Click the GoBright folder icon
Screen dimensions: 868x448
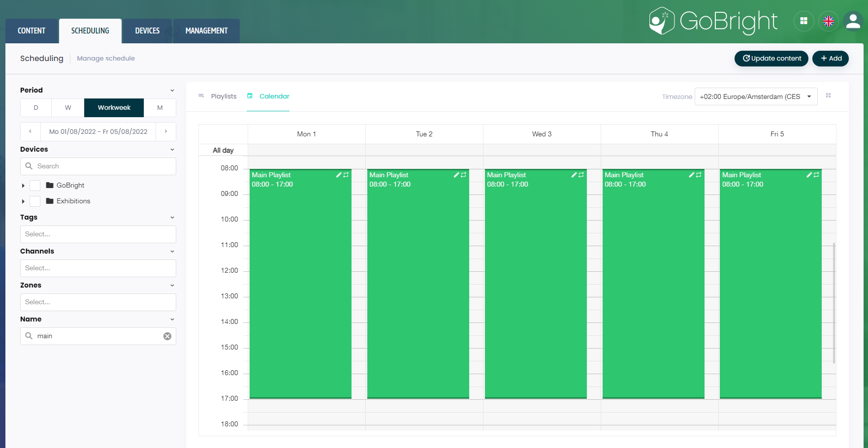(50, 185)
